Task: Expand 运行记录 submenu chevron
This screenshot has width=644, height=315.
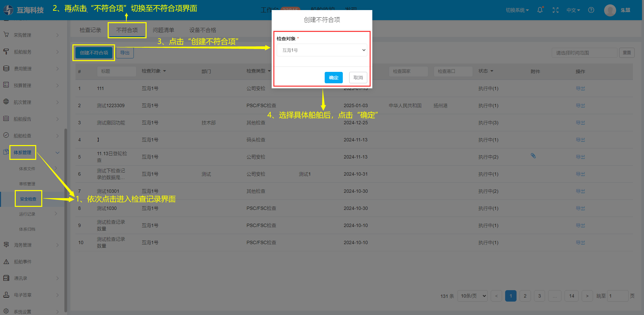Action: (x=56, y=214)
